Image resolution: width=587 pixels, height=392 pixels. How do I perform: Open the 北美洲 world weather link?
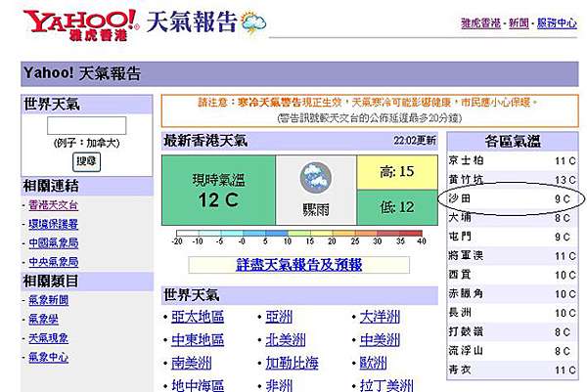(x=286, y=340)
